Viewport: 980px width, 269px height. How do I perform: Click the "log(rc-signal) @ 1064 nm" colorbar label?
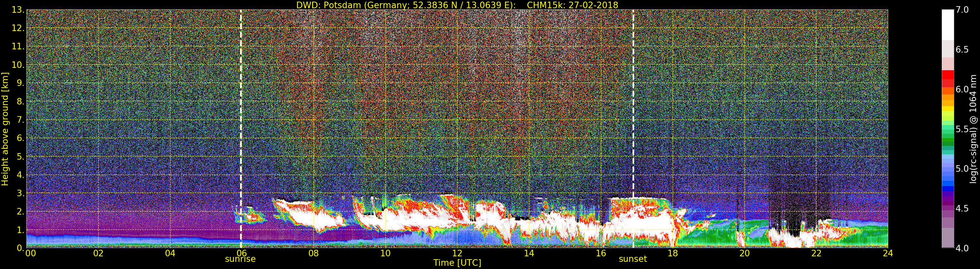tap(973, 129)
